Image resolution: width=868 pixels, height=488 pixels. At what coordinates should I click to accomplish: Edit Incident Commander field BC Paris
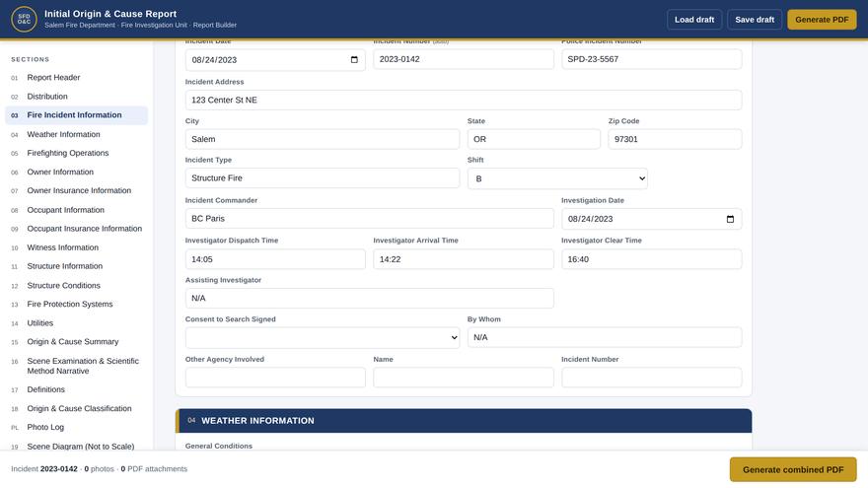coord(369,219)
